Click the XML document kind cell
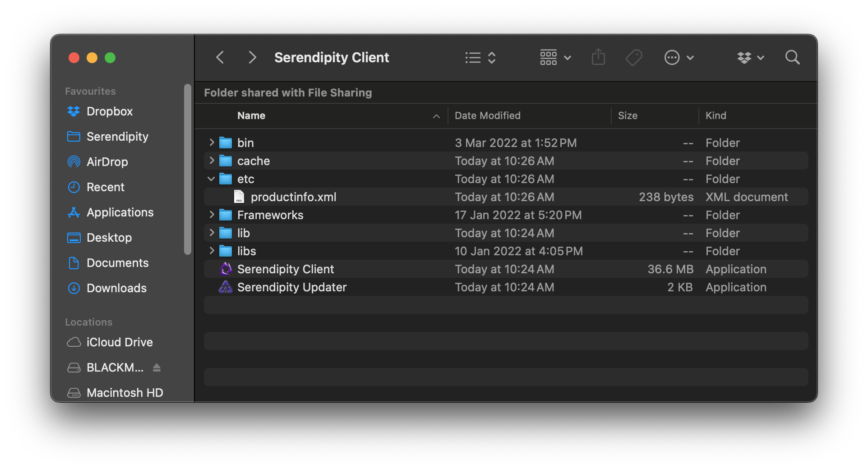Viewport: 868px width, 469px height. coord(747,197)
